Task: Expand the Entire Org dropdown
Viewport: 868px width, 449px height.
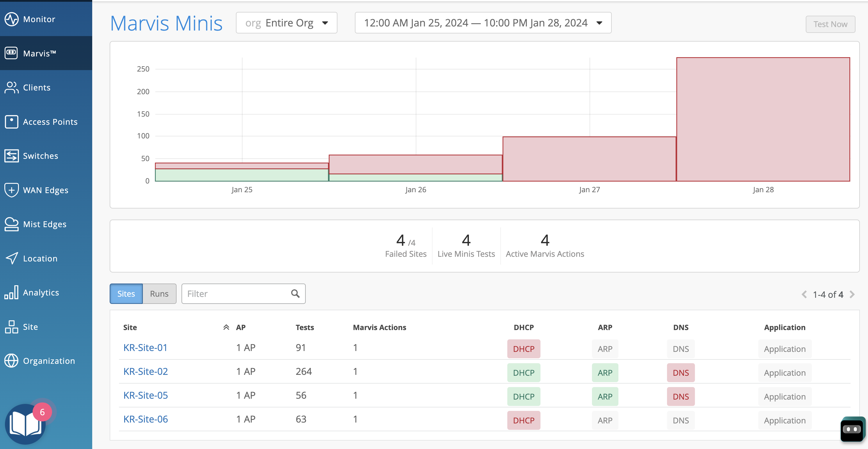Action: coord(287,23)
